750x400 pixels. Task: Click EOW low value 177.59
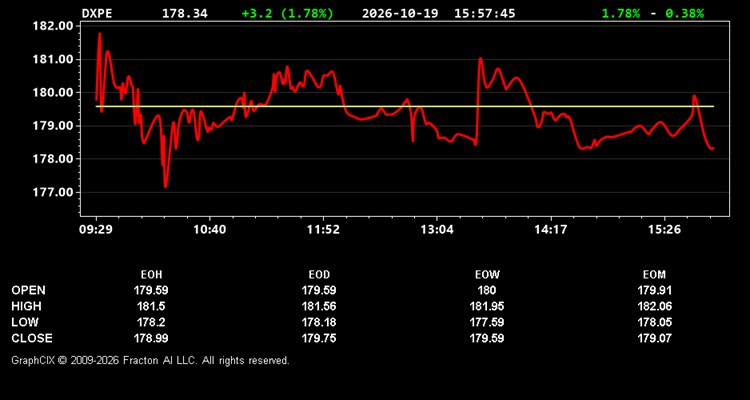click(487, 322)
